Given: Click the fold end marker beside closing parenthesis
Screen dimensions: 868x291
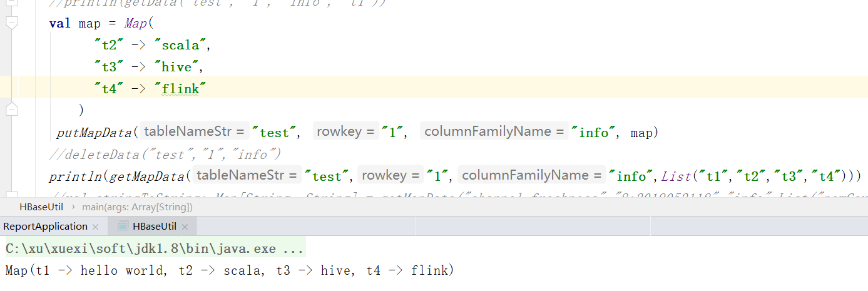Looking at the screenshot, I should [x=11, y=110].
